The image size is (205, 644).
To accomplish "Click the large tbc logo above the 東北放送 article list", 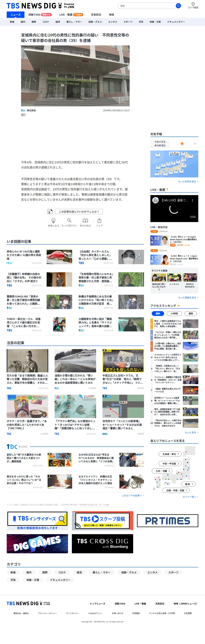I will point(12,446).
